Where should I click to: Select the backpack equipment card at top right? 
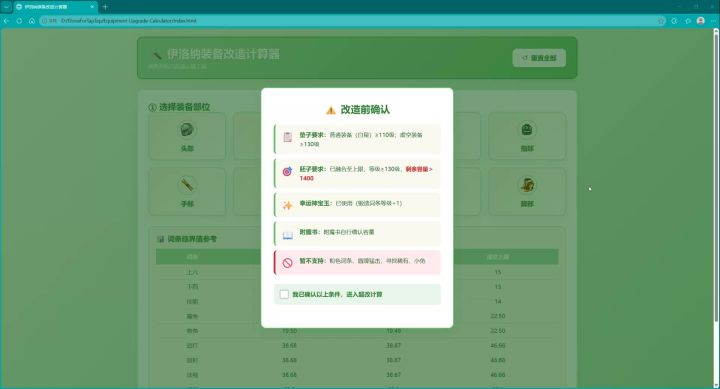[x=527, y=136]
